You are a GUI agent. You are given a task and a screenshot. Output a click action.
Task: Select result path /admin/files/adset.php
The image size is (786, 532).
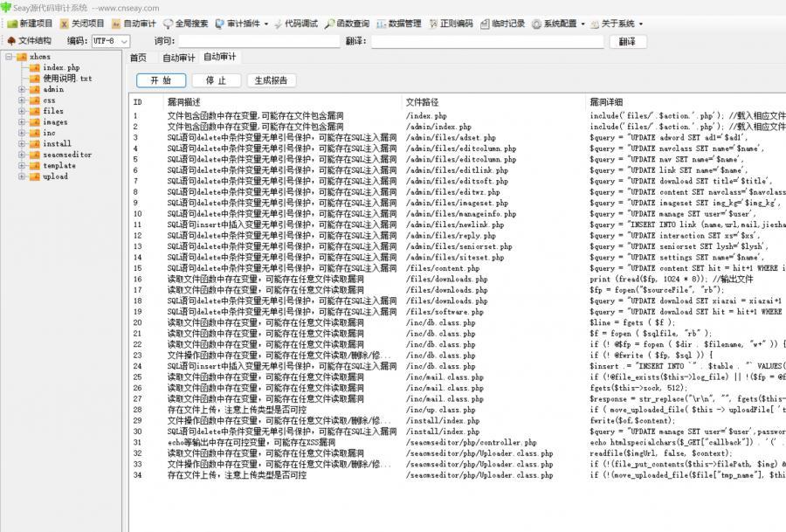click(451, 137)
